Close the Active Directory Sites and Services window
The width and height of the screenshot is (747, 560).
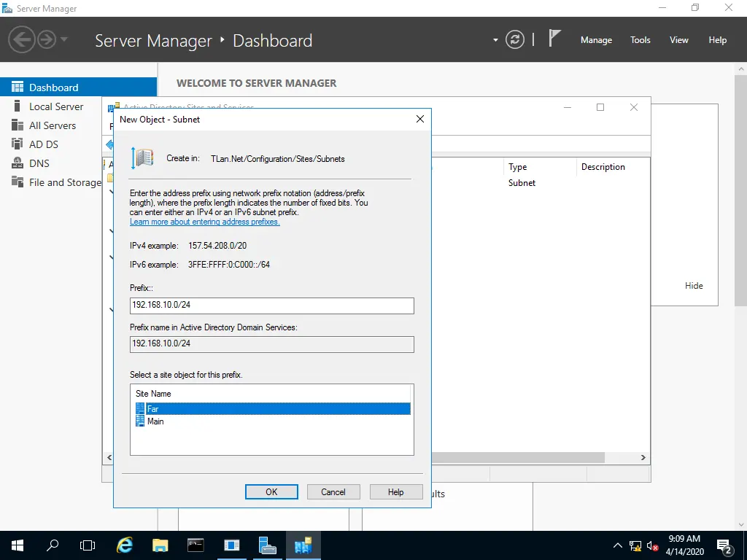(x=634, y=107)
